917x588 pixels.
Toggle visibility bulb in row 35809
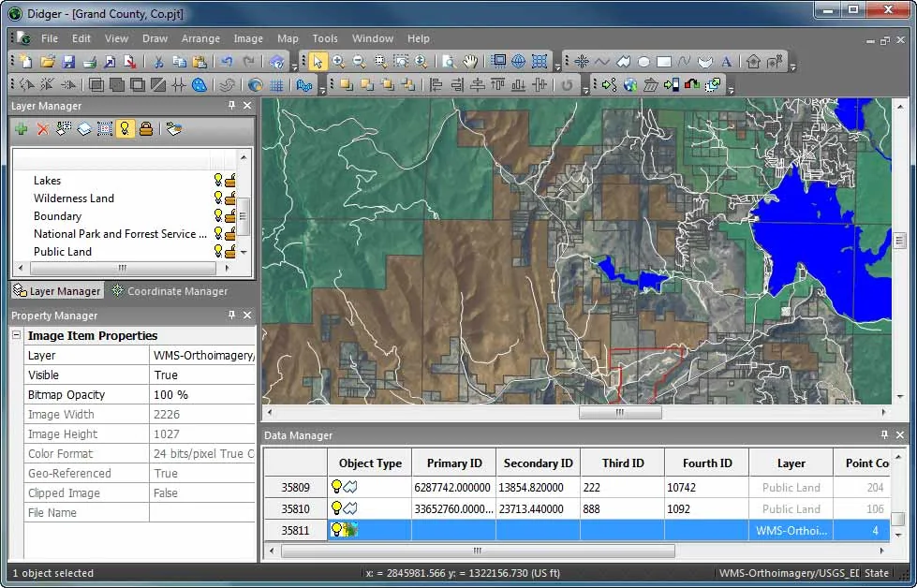(x=336, y=486)
